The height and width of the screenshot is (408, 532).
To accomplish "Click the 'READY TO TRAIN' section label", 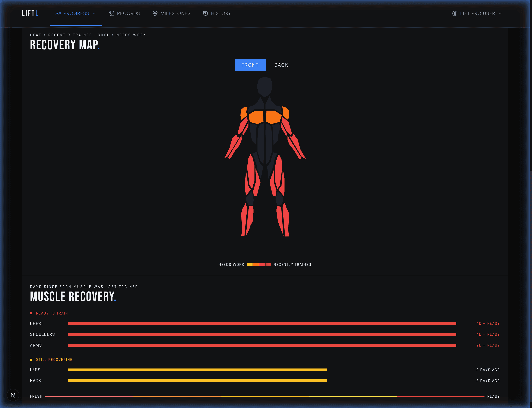I will (x=52, y=313).
